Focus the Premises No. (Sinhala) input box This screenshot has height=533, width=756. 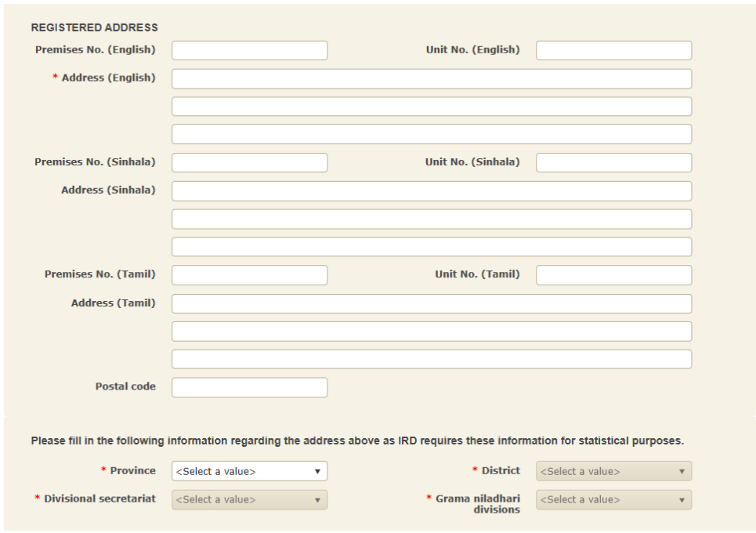(249, 162)
